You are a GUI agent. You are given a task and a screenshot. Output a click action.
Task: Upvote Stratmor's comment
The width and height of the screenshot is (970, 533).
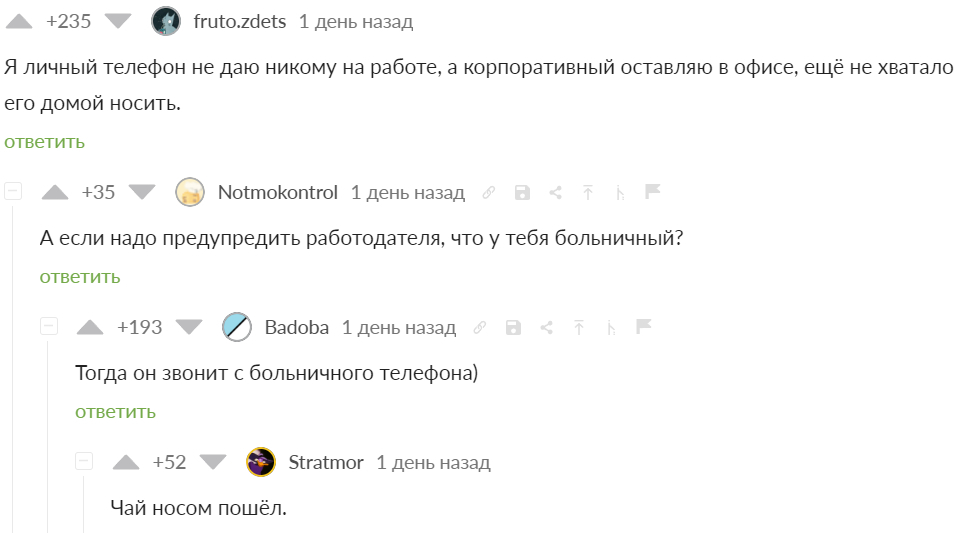click(126, 462)
